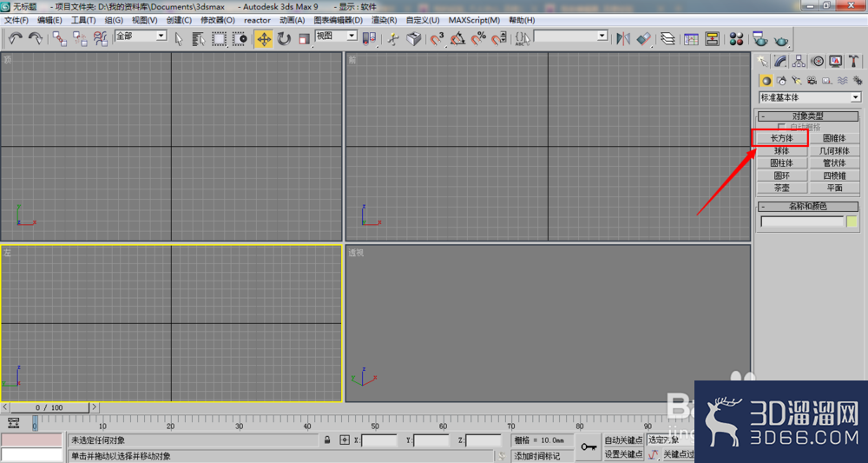
Task: Click the Unlink Selection tool
Action: pos(81,39)
